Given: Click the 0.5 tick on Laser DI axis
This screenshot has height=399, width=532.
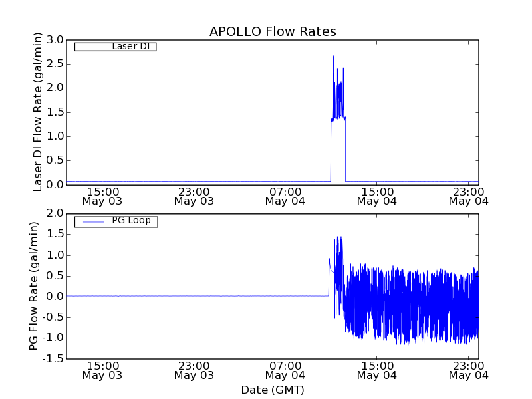Looking at the screenshot, I should (55, 160).
